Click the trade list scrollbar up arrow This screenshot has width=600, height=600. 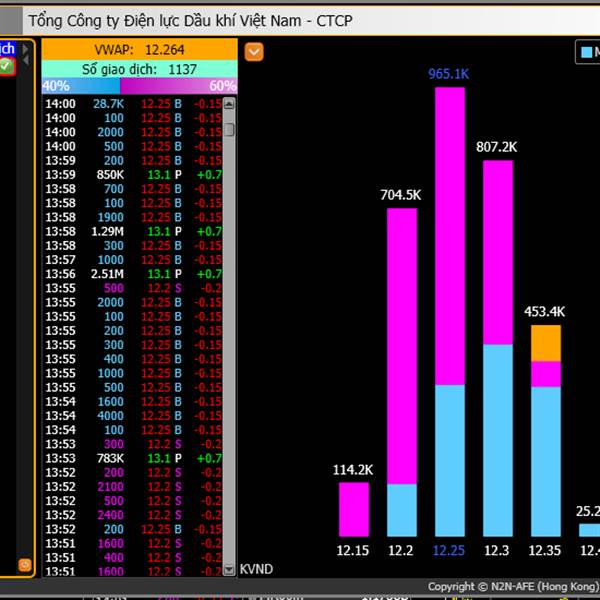click(229, 104)
